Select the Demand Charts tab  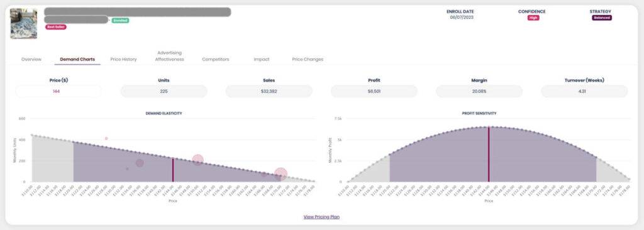pyautogui.click(x=77, y=59)
